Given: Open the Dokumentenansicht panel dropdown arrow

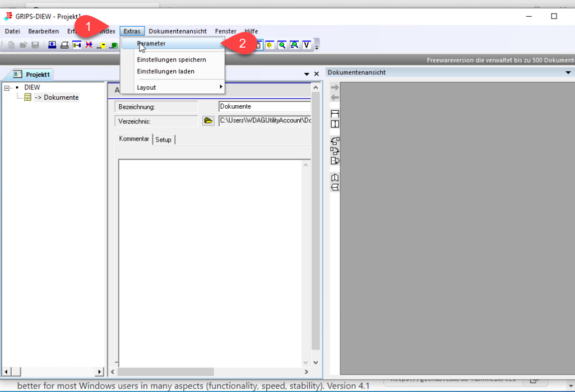Looking at the screenshot, I should pos(568,73).
